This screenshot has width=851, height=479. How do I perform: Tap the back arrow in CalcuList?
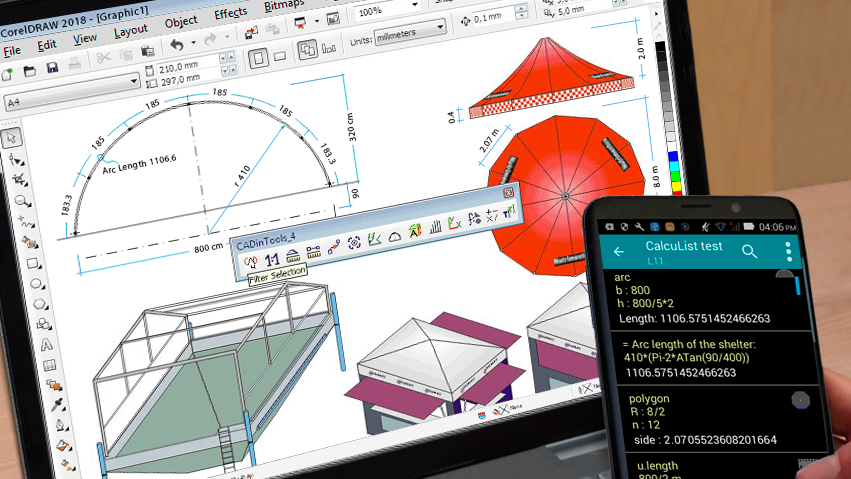pos(619,251)
